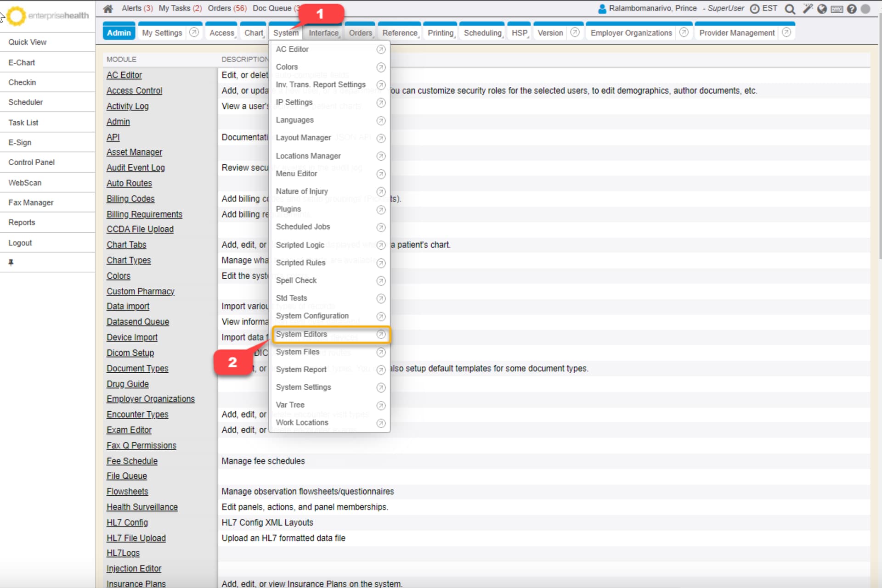
Task: Open pop-out icon beside Provider Management
Action: [786, 33]
